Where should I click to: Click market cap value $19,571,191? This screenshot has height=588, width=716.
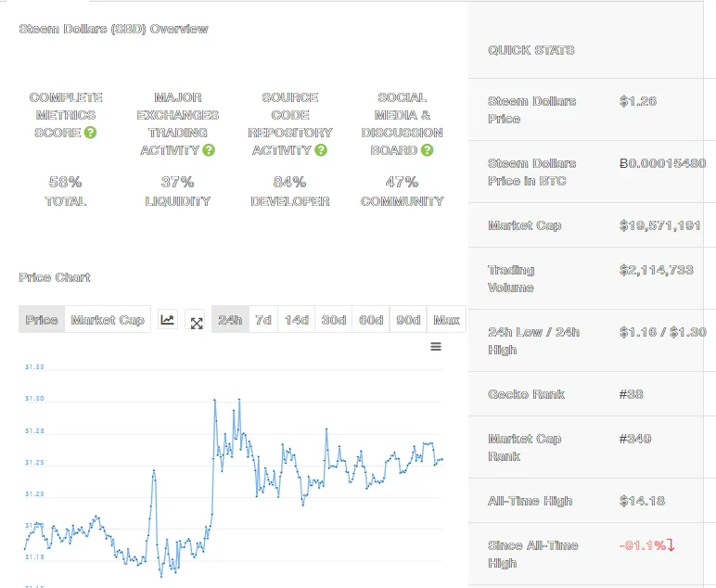660,225
